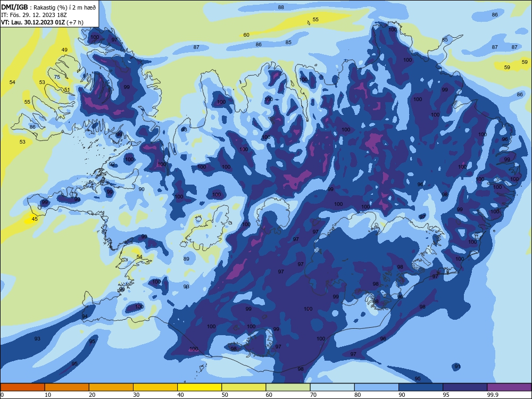Click the legend tick label '50'

225,395
